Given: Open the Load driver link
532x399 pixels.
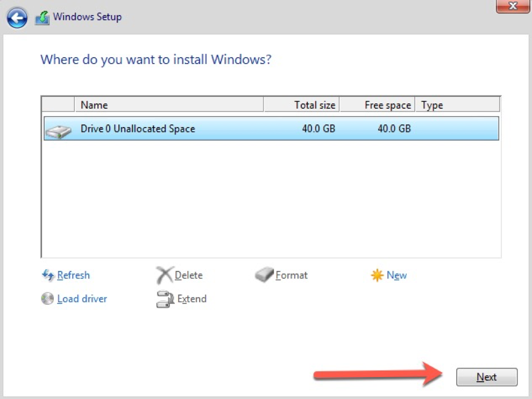Looking at the screenshot, I should coord(82,299).
